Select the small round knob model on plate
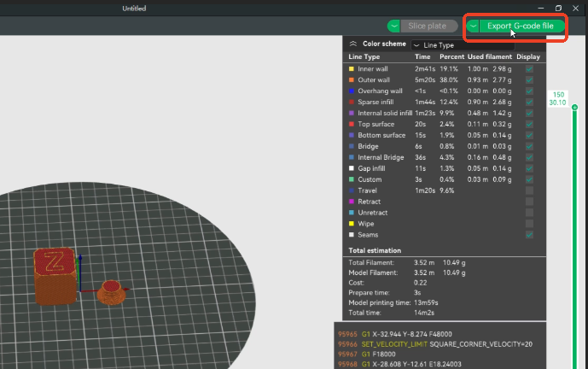588x369 pixels. point(112,292)
